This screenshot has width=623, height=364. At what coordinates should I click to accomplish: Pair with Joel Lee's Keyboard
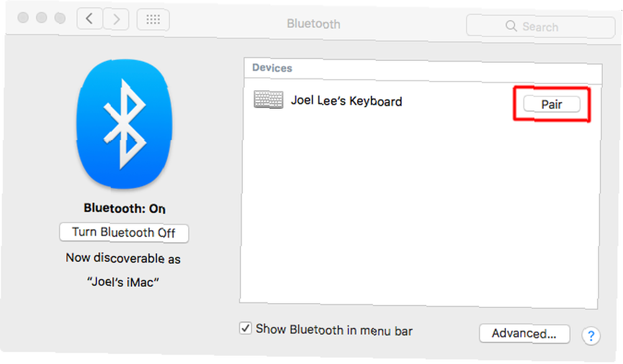[x=552, y=105]
